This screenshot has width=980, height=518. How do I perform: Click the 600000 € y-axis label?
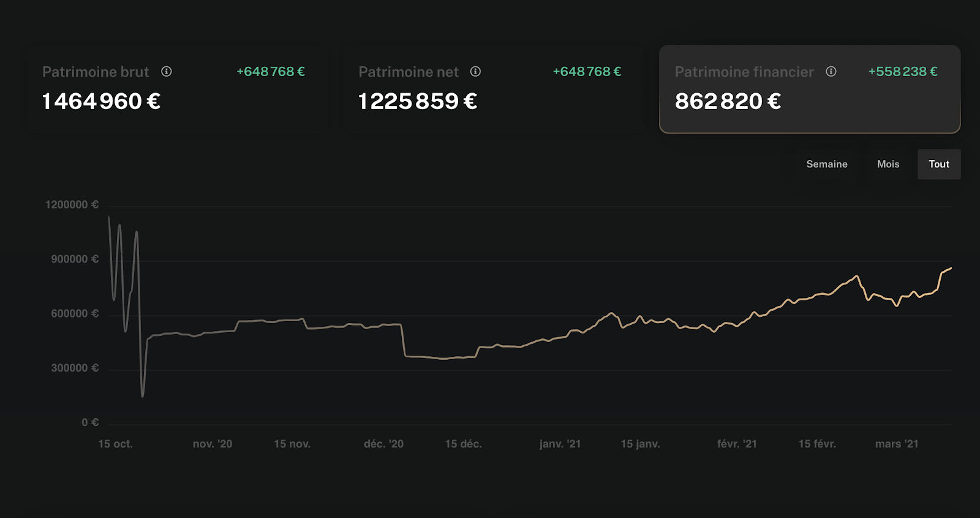(x=74, y=314)
